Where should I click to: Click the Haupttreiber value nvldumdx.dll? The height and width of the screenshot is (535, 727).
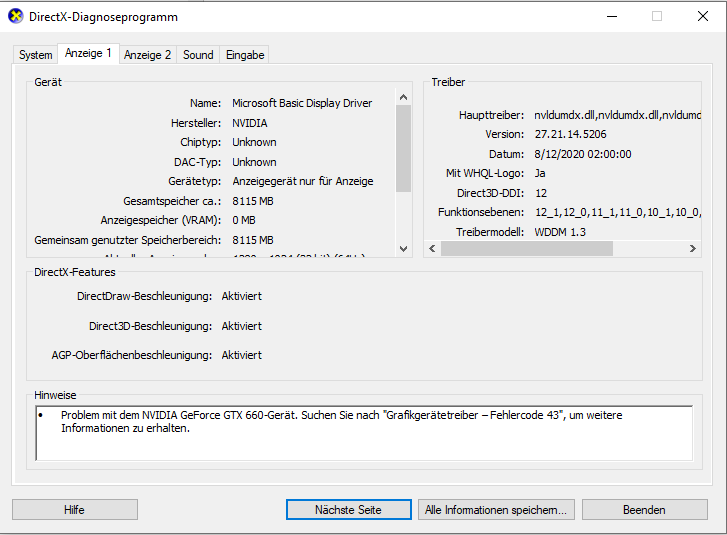(x=617, y=115)
